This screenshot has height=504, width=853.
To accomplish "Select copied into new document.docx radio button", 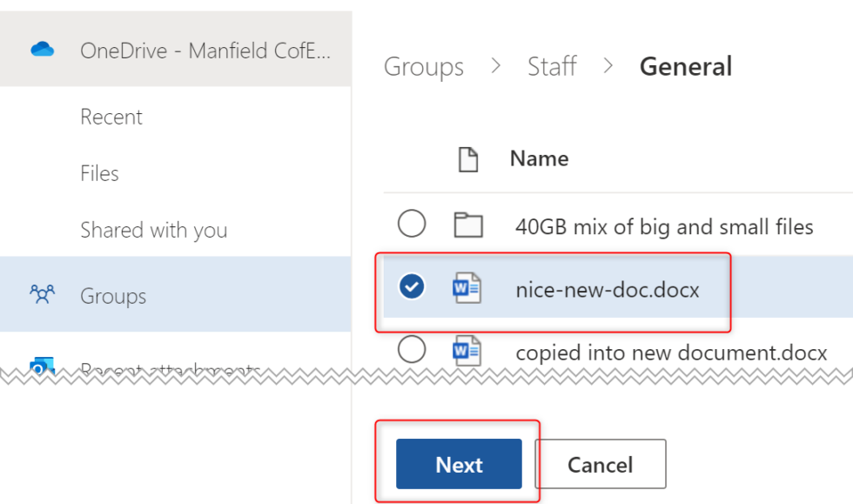I will tap(412, 352).
